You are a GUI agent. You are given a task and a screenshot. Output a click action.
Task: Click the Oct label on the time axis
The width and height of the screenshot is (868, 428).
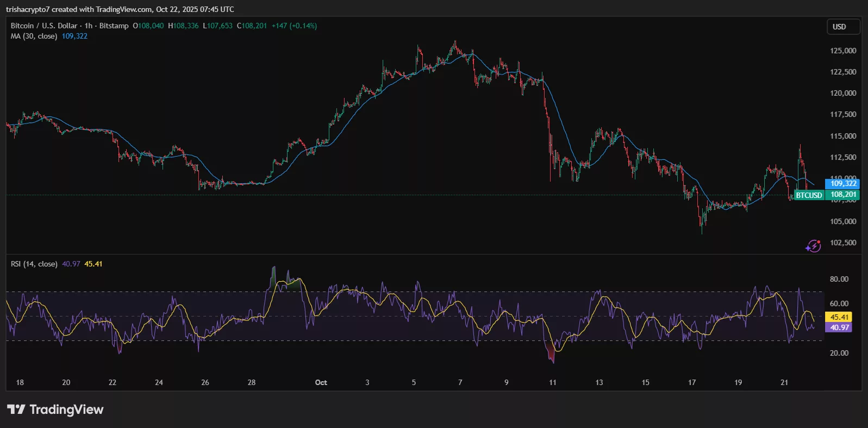321,382
